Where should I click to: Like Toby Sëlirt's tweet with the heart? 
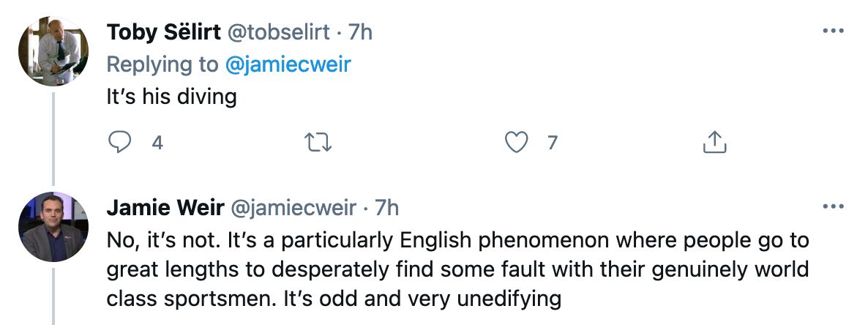[x=517, y=143]
